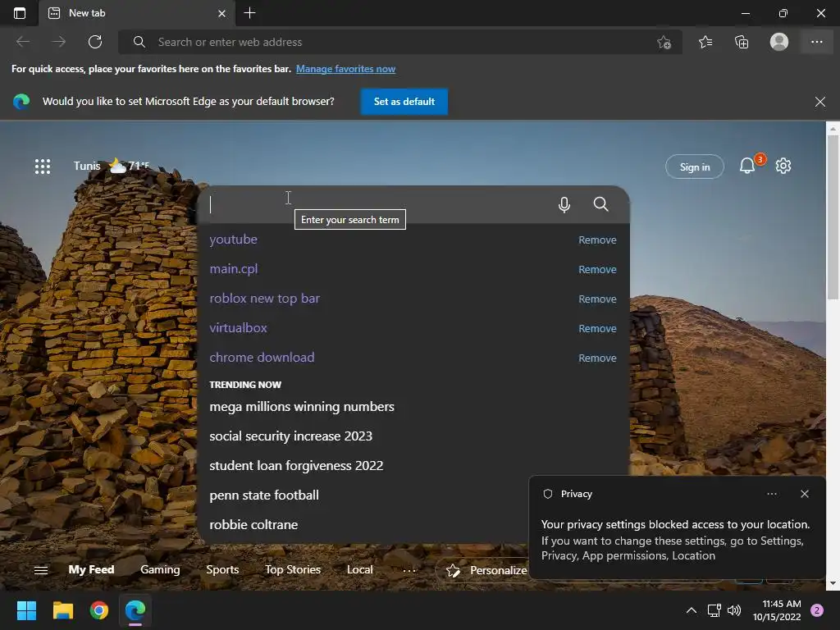The height and width of the screenshot is (630, 840).
Task: Remove roblox new top bar entry
Action: tap(597, 299)
